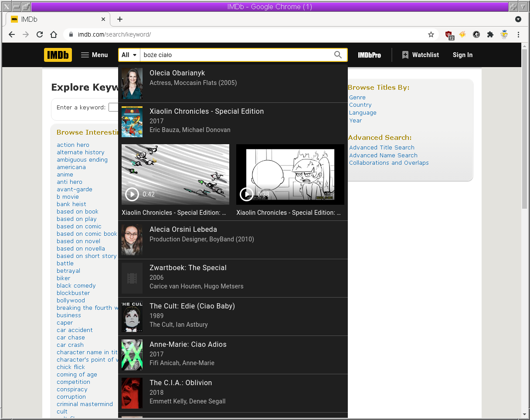The height and width of the screenshot is (420, 530).
Task: Click the lock site info icon
Action: (x=71, y=34)
